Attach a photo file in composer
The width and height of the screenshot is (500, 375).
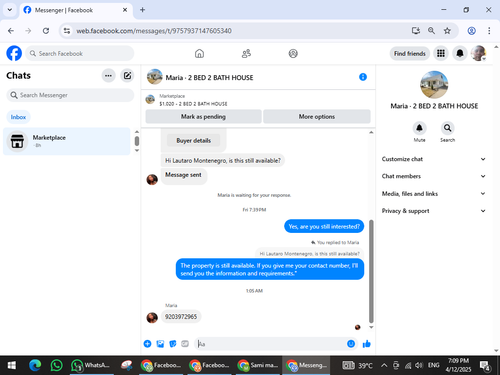[x=160, y=344]
